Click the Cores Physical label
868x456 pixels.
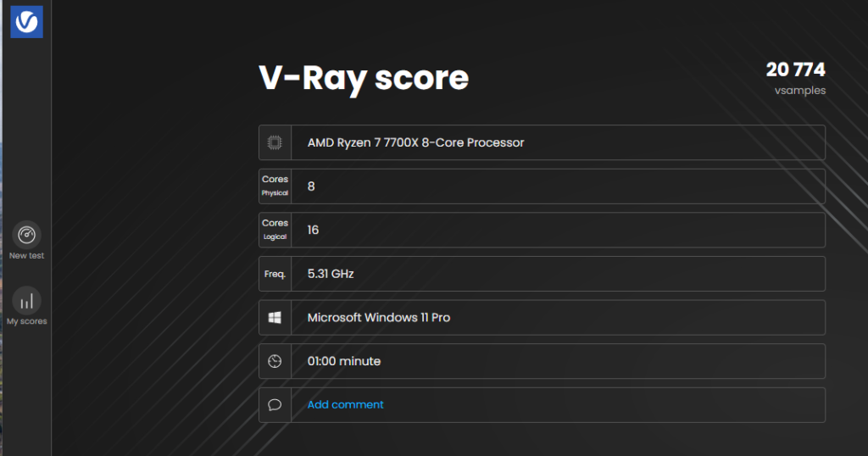pyautogui.click(x=275, y=186)
